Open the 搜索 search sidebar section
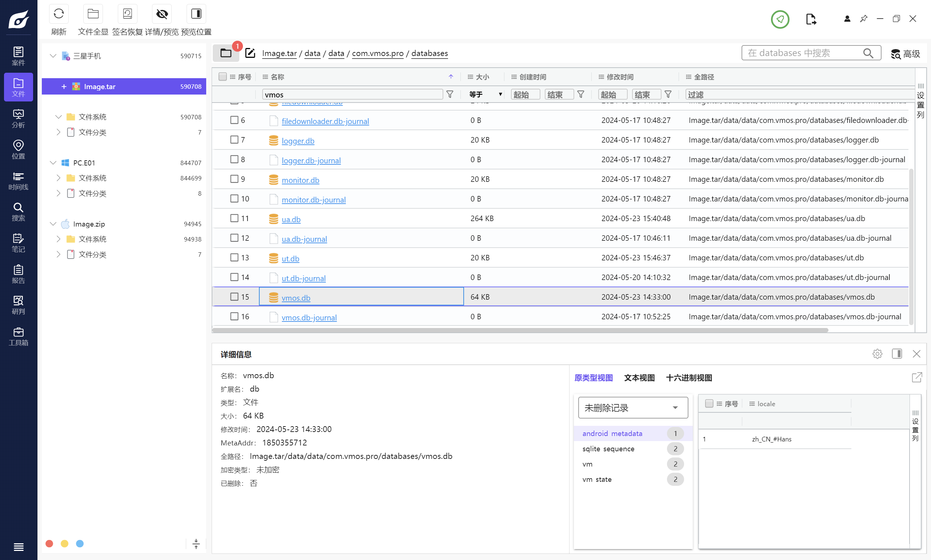Screen dimensions: 931x560 point(19,211)
